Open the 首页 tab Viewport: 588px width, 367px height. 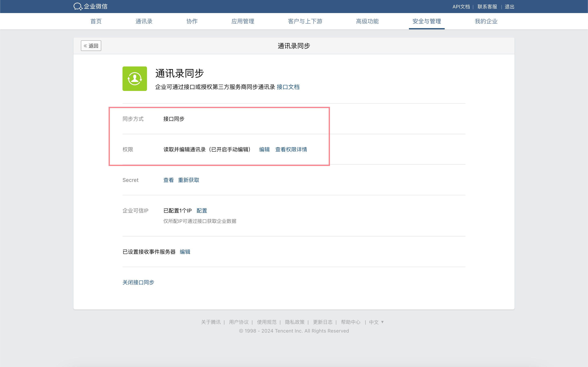pos(96,21)
